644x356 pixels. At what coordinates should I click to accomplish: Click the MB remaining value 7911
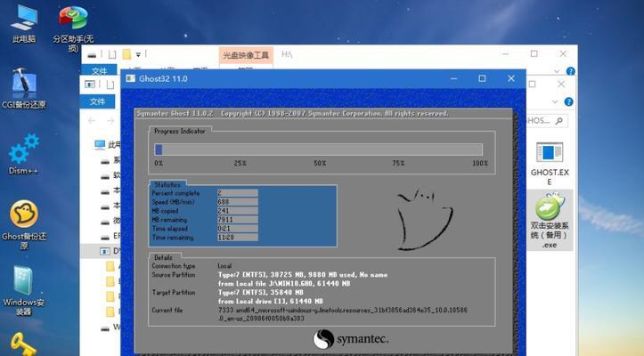click(x=238, y=220)
